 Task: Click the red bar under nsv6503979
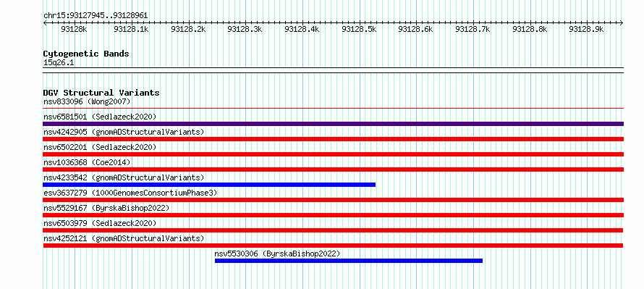click(333, 230)
